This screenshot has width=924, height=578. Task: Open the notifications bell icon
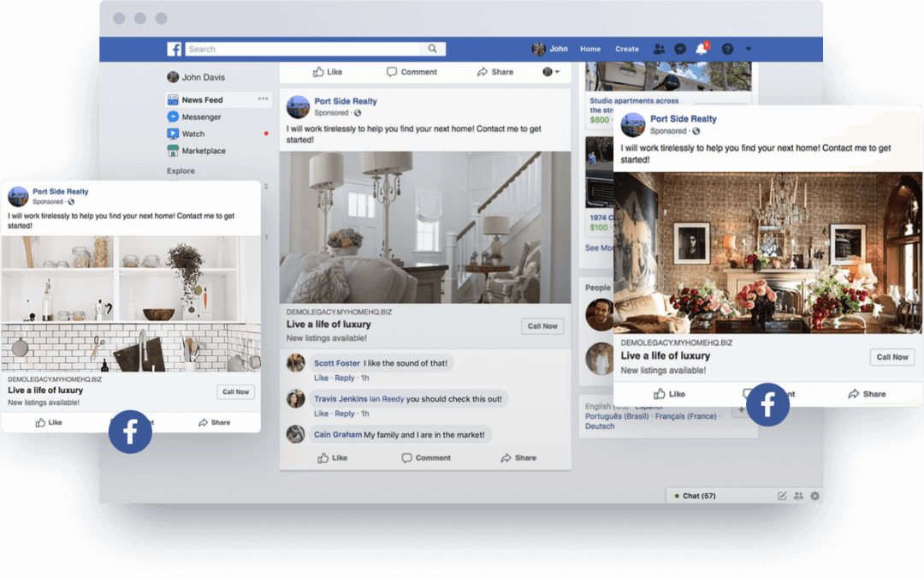702,48
